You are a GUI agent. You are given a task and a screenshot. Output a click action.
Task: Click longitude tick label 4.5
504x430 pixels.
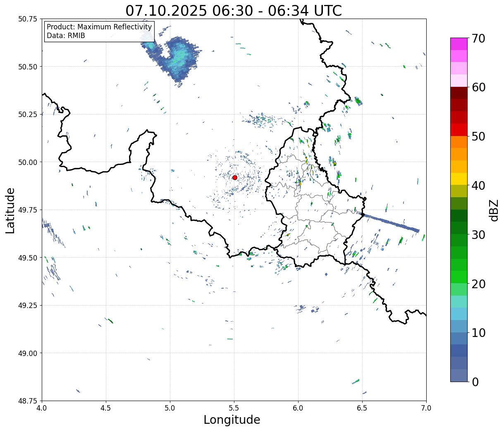106,408
